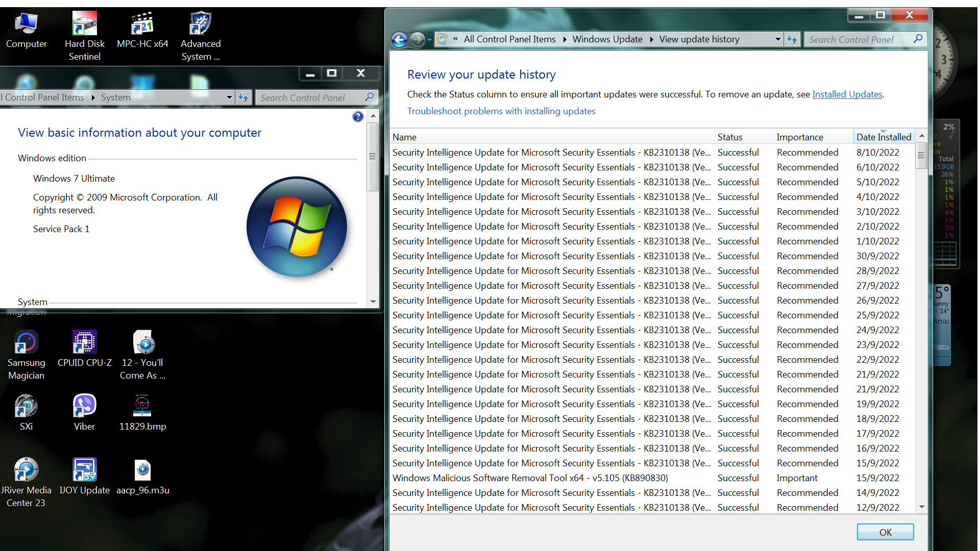
Task: Show hidden breadcrumb levels via double chevron
Action: (455, 39)
